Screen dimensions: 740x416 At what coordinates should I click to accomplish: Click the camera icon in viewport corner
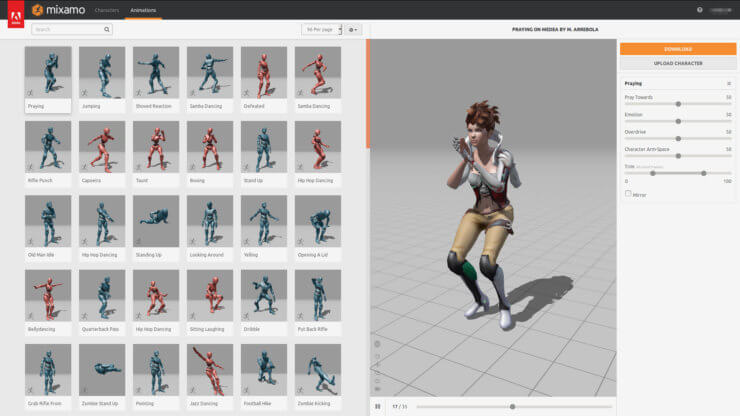[x=377, y=389]
